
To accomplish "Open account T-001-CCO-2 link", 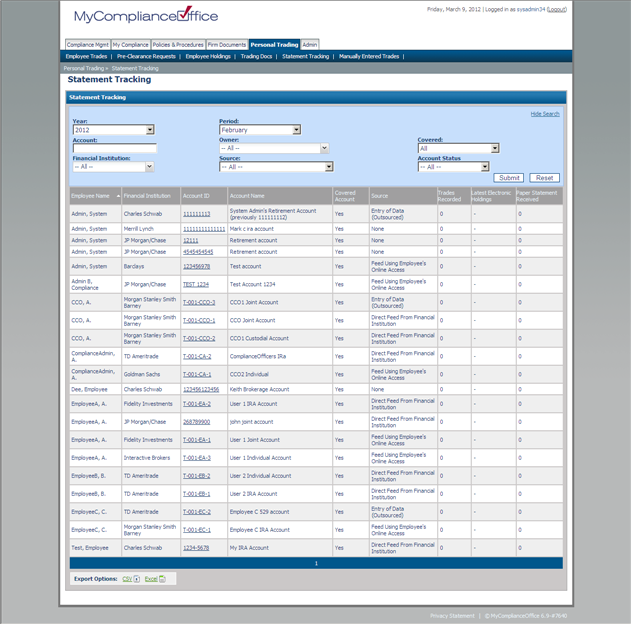I will tap(199, 338).
